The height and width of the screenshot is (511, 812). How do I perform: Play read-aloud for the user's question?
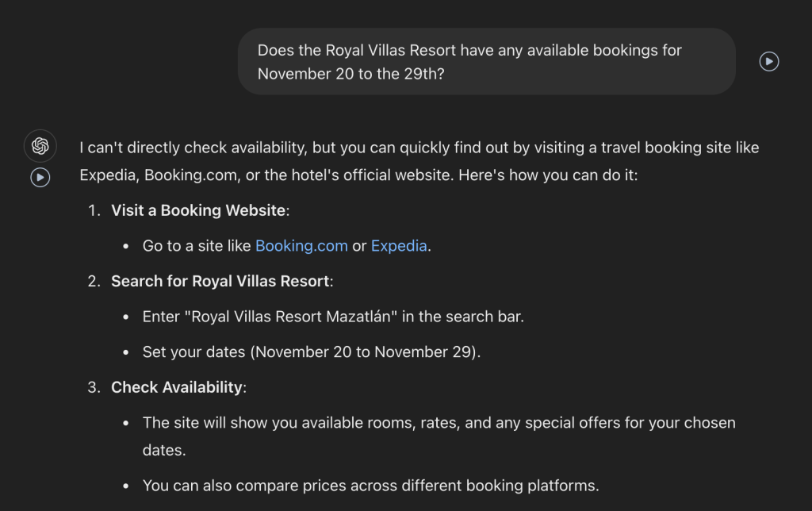click(x=769, y=61)
